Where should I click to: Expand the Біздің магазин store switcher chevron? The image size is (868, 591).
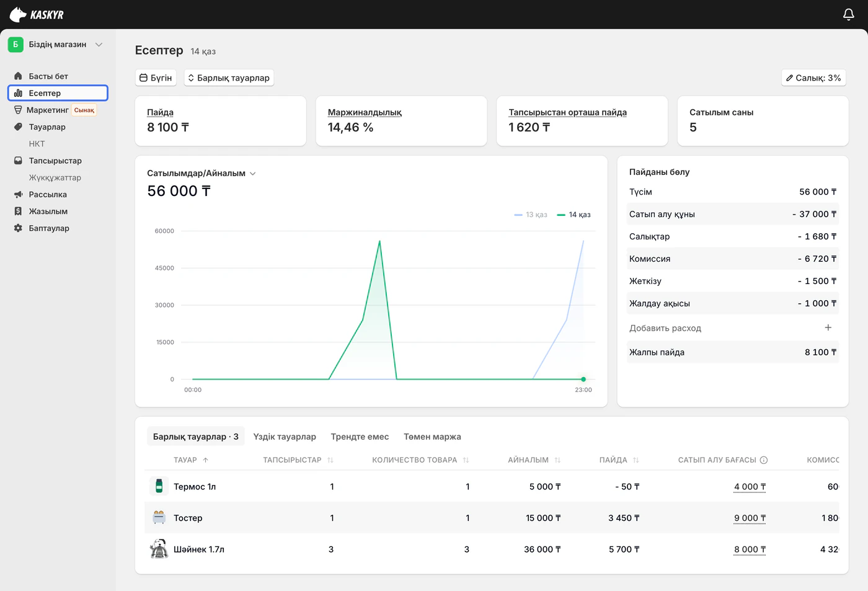point(99,45)
